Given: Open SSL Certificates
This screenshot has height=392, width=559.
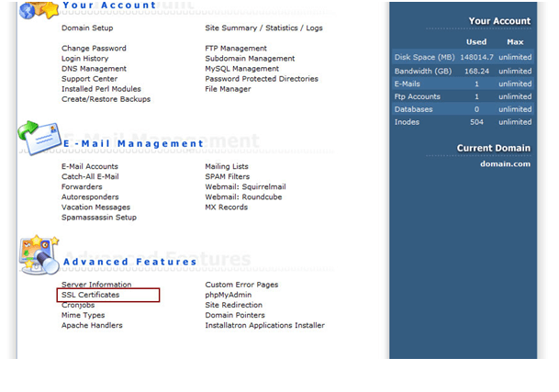Looking at the screenshot, I should [91, 295].
